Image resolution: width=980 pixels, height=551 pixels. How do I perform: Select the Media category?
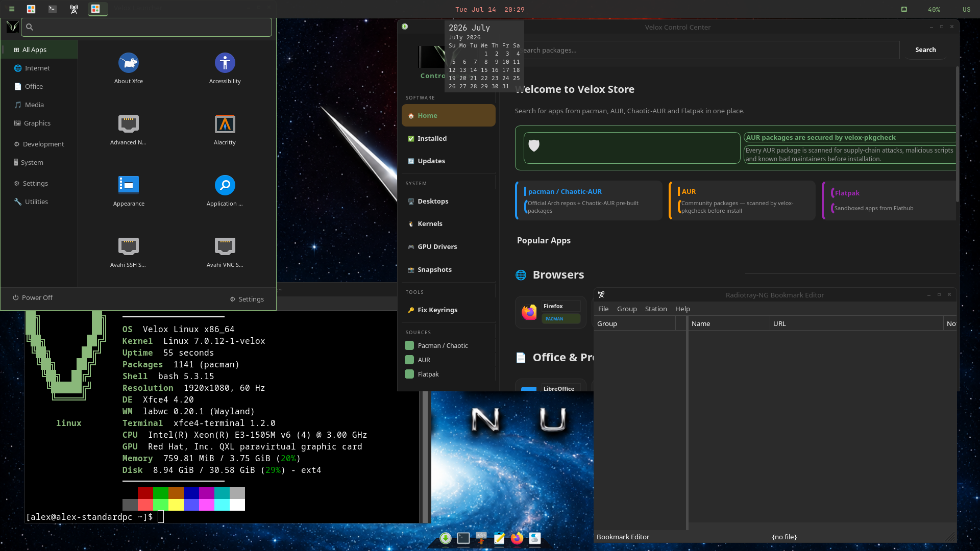tap(39, 105)
